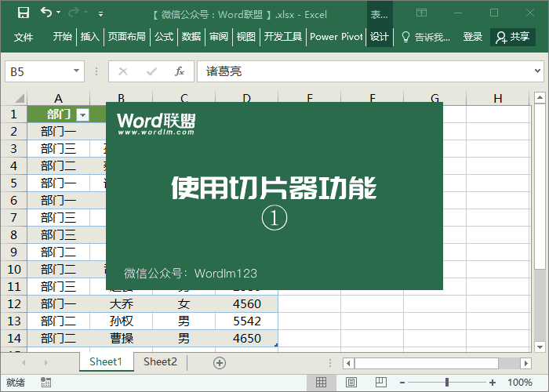
Task: Click the macro recording icon in status bar
Action: click(x=47, y=383)
